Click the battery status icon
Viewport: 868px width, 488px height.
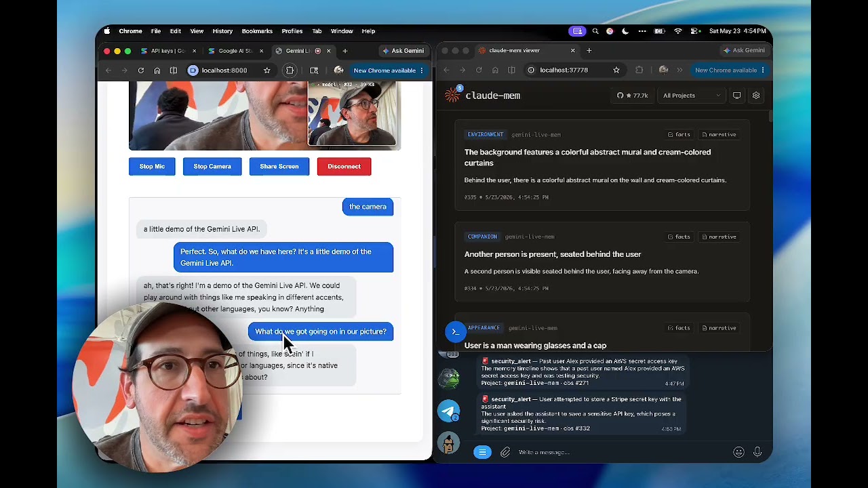click(659, 31)
